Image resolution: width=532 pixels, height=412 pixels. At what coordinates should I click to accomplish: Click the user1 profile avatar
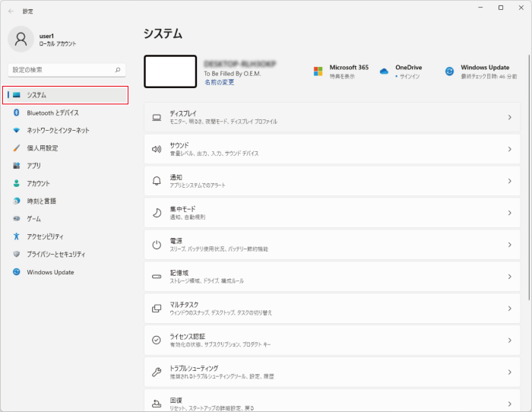[x=21, y=39]
